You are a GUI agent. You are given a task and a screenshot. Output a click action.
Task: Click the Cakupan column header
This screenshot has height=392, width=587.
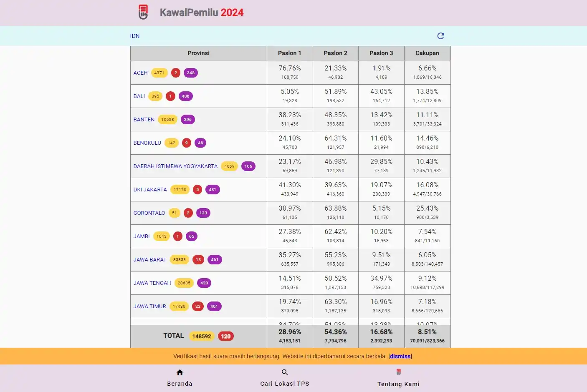pos(427,53)
